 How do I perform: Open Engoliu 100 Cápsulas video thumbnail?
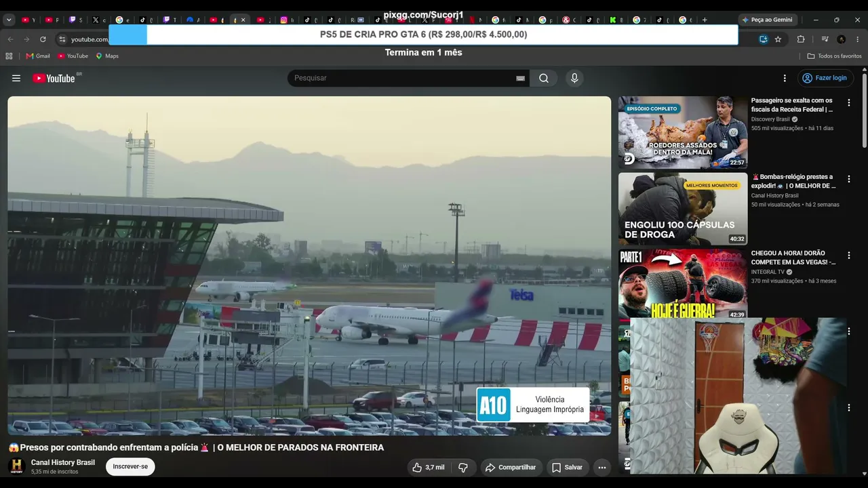coord(683,209)
